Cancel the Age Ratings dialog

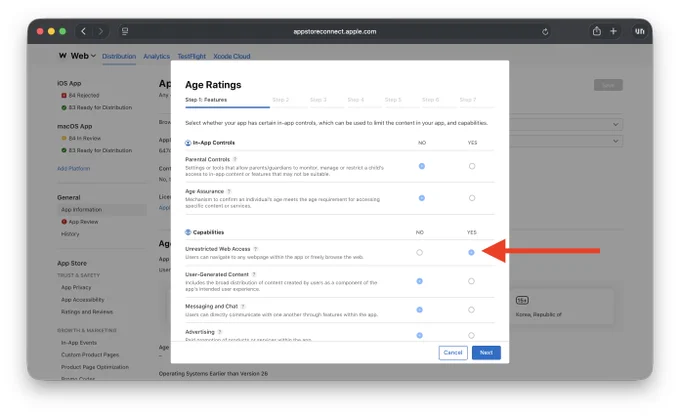tap(453, 353)
